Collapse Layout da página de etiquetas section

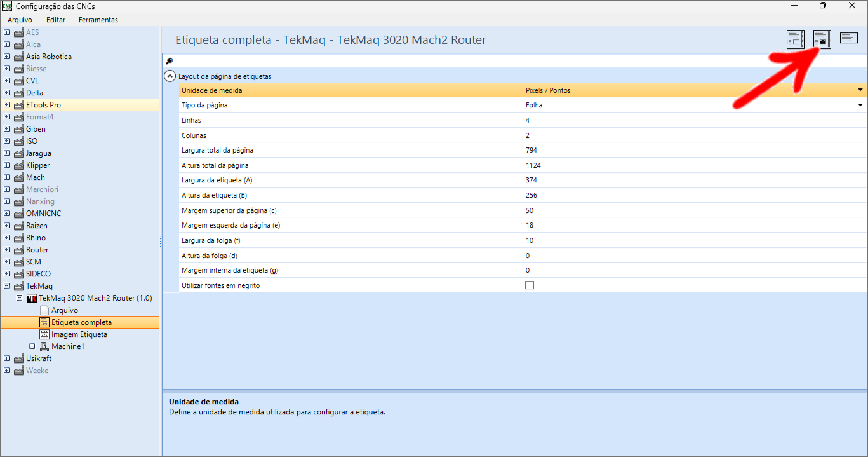170,76
